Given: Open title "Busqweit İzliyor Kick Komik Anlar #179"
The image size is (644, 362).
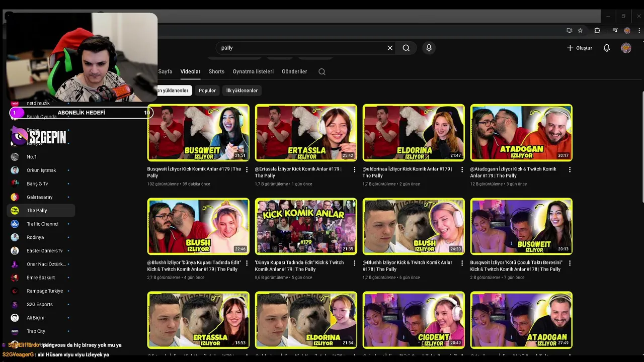Looking at the screenshot, I should pyautogui.click(x=194, y=172).
